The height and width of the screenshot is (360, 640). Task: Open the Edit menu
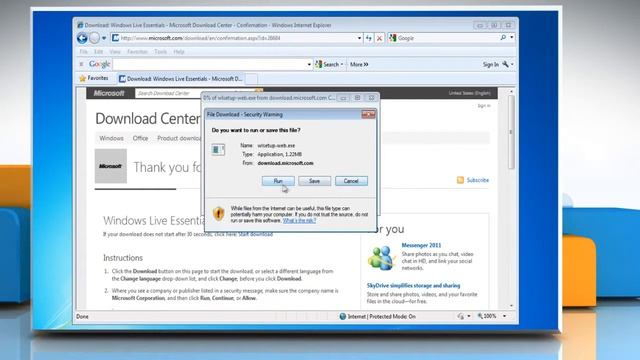click(98, 52)
